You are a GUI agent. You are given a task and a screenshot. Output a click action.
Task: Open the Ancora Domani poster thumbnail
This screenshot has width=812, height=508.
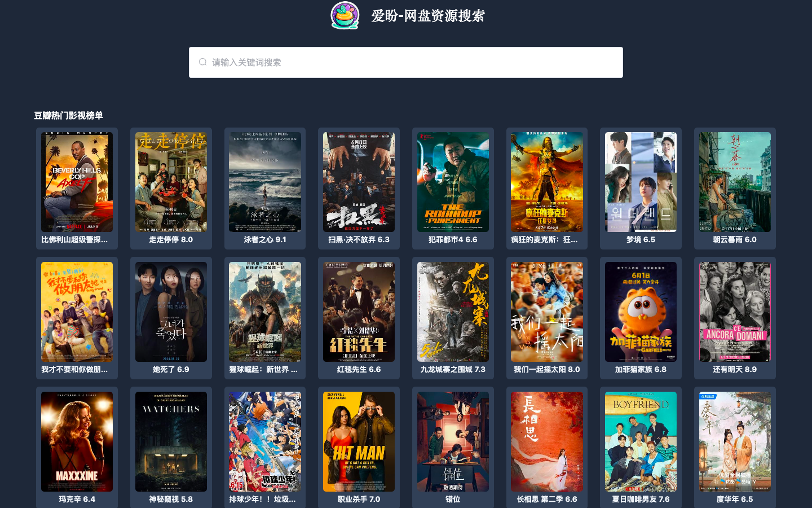(735, 312)
